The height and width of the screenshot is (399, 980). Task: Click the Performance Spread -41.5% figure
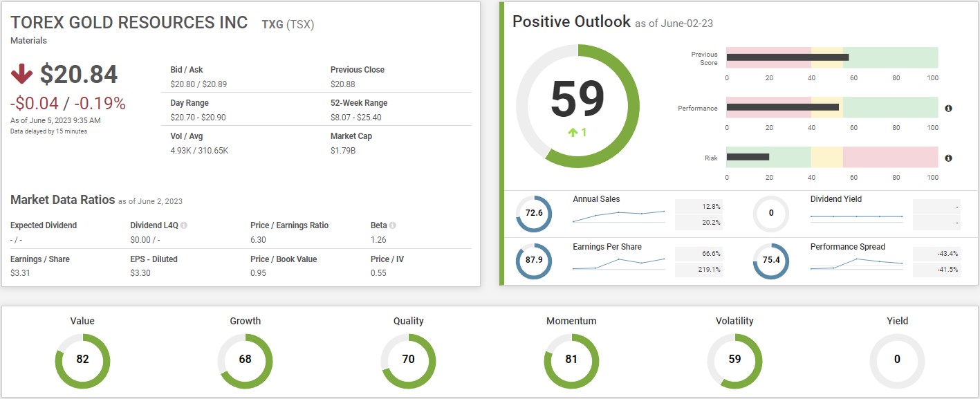[947, 270]
